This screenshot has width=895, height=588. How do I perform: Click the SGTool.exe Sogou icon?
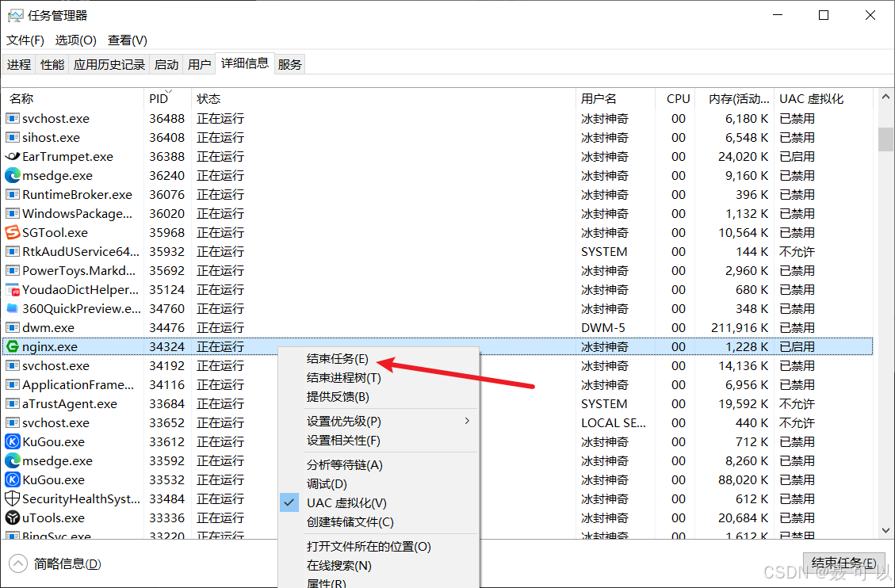12,233
